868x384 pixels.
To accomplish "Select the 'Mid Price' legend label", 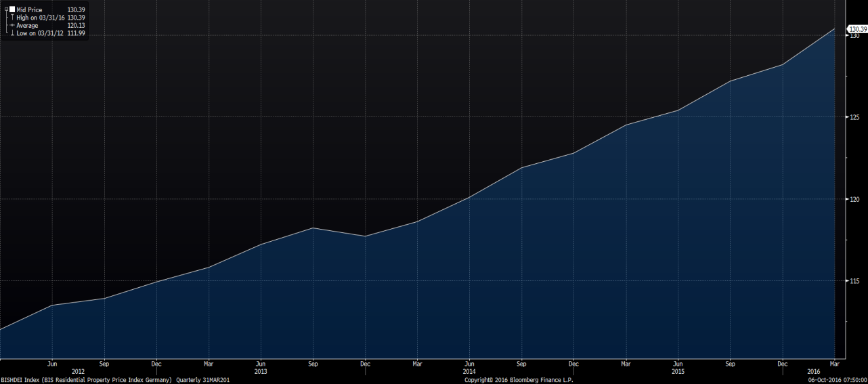I will (x=29, y=10).
